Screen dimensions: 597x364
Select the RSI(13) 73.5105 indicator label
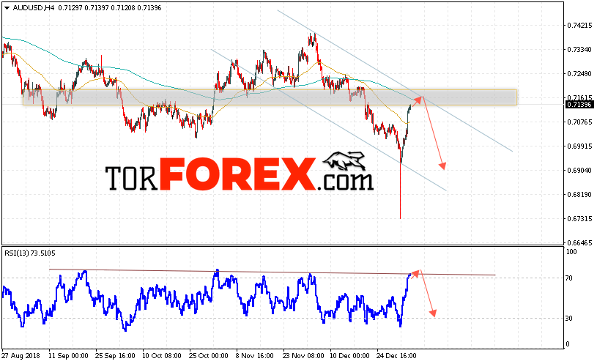[30, 253]
